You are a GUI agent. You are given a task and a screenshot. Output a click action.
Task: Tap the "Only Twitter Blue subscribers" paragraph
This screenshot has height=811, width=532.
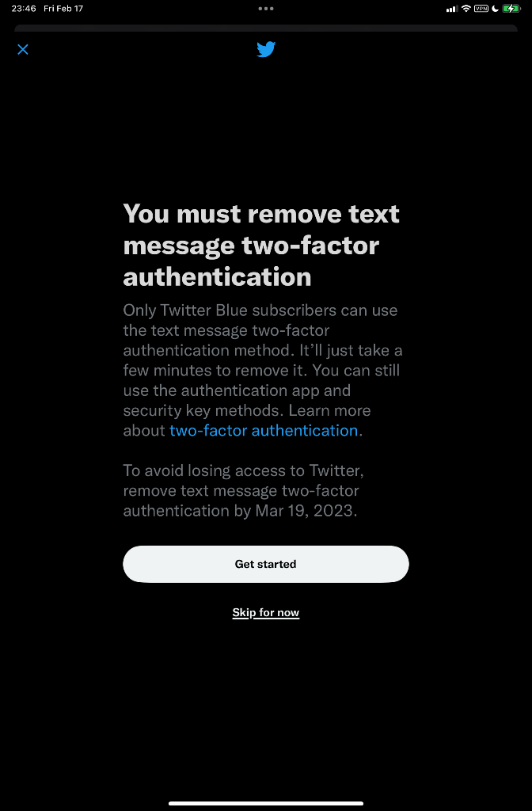263,371
